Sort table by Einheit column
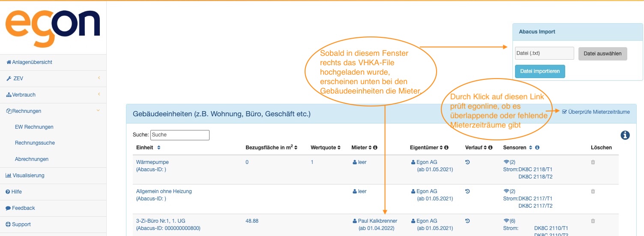644x236 pixels. coord(159,148)
